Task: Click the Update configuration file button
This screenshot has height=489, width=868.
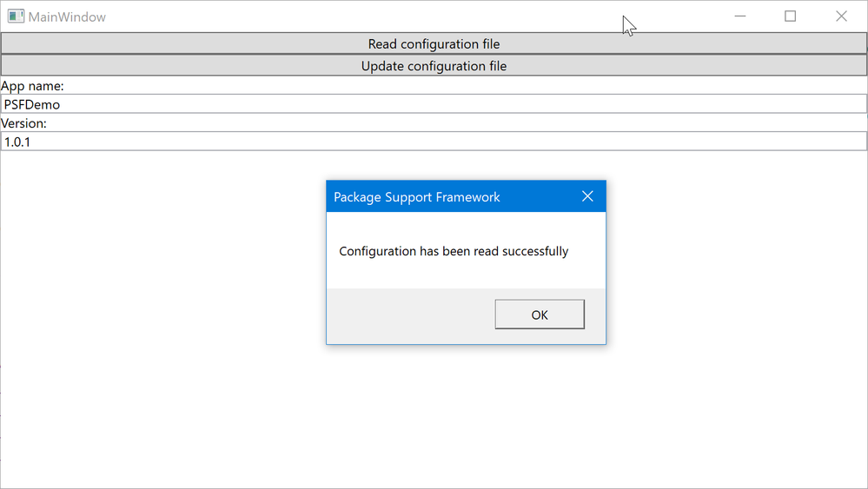Action: click(434, 66)
